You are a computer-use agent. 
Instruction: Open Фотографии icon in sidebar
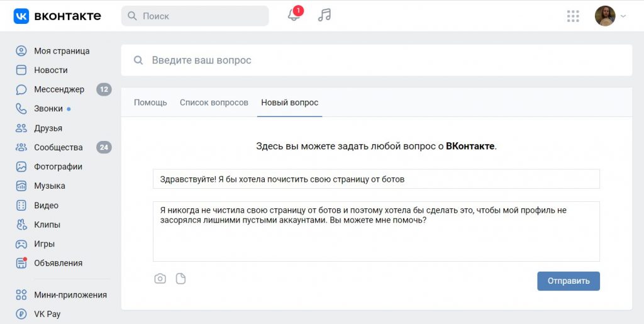coord(21,166)
